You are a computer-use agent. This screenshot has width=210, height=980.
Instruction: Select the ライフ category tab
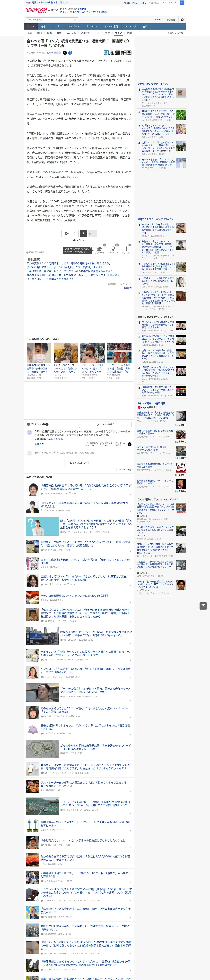pos(119,33)
